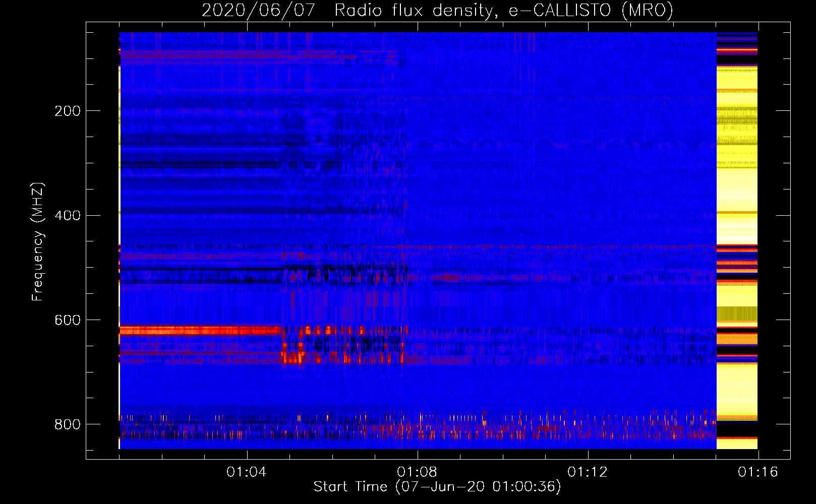Click the 01:12 time tick label
The image size is (816, 504).
(588, 472)
